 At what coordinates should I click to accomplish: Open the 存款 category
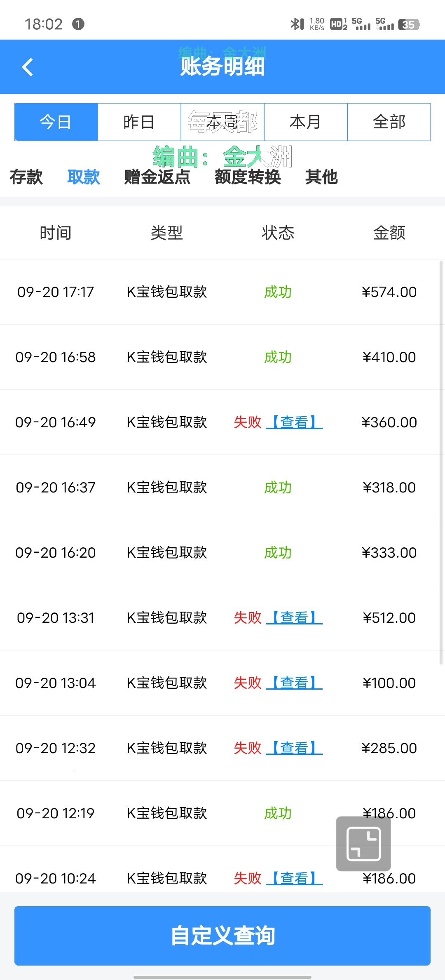[x=26, y=177]
